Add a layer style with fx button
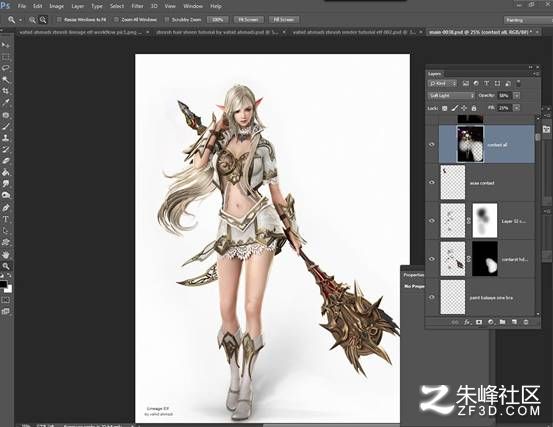Screen dimensions: 553x427 click(x=467, y=322)
